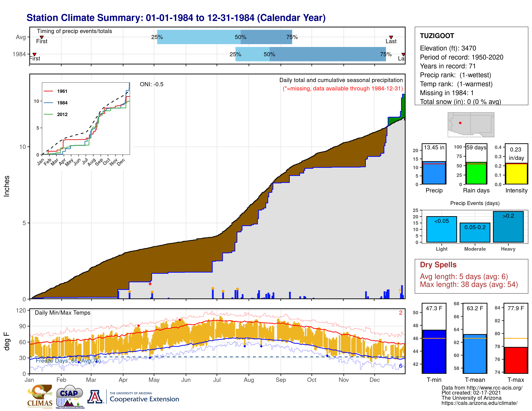
Task: Click the '13.45 in' precip value
Action: (x=434, y=147)
